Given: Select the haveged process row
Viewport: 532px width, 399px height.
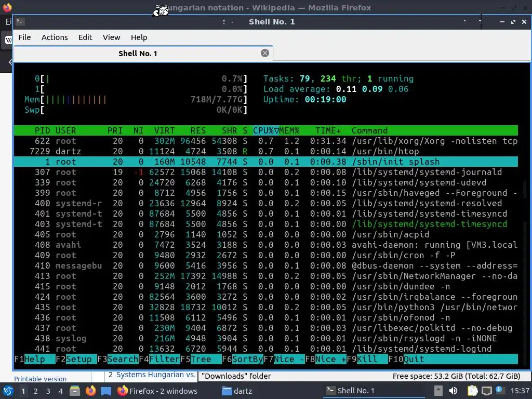Looking at the screenshot, I should (266, 193).
